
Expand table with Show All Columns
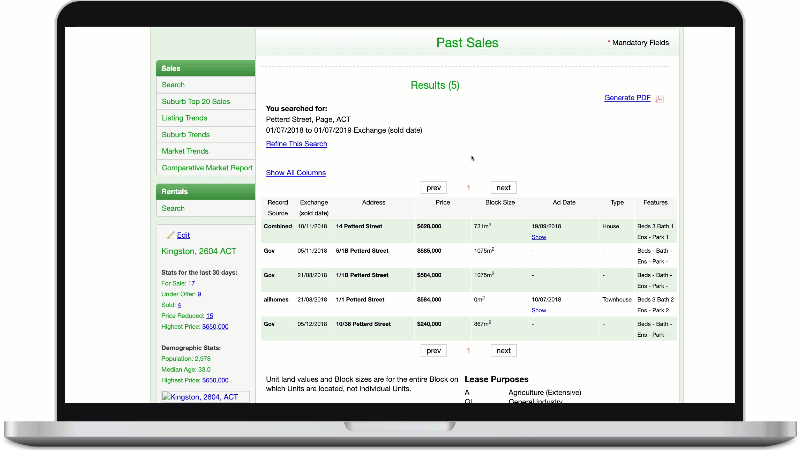click(x=295, y=173)
